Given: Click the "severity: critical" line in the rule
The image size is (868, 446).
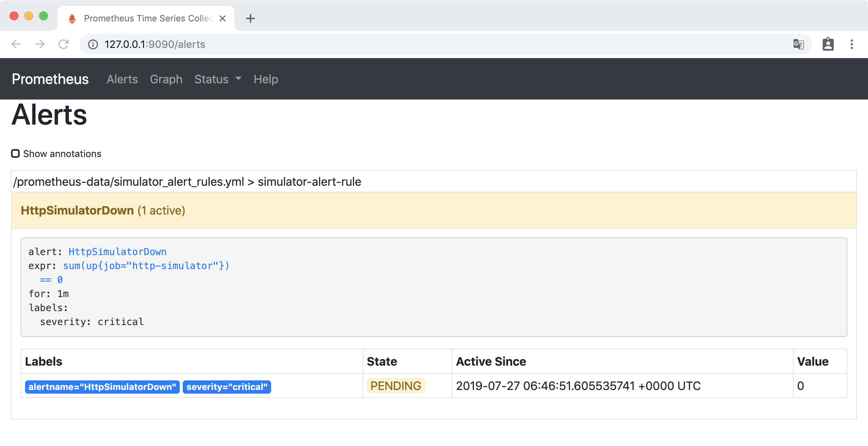Looking at the screenshot, I should pos(92,322).
